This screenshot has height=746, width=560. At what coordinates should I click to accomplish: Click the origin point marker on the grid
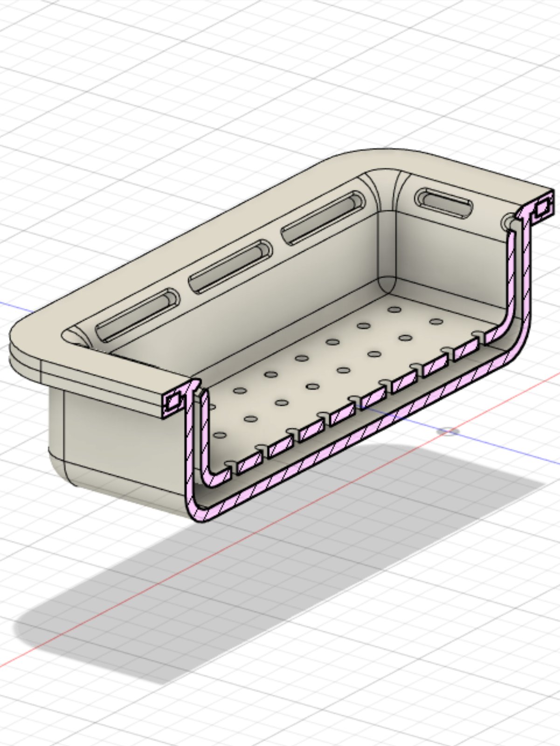point(448,431)
